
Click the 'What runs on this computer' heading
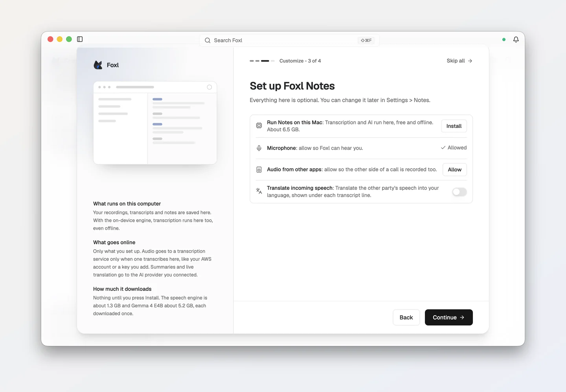[127, 204]
